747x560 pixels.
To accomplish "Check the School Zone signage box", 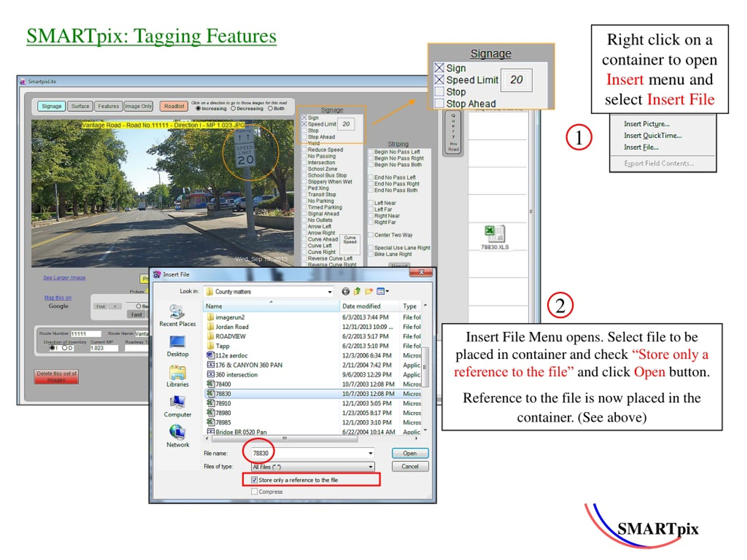I will pyautogui.click(x=304, y=169).
